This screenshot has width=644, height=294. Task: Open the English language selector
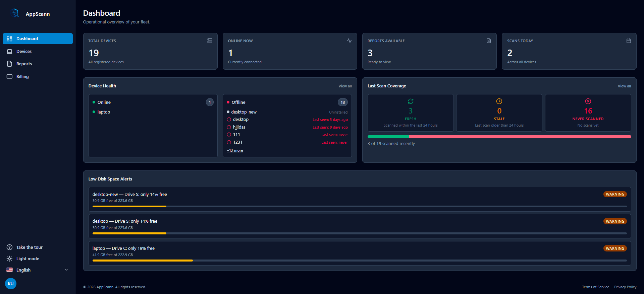click(38, 270)
